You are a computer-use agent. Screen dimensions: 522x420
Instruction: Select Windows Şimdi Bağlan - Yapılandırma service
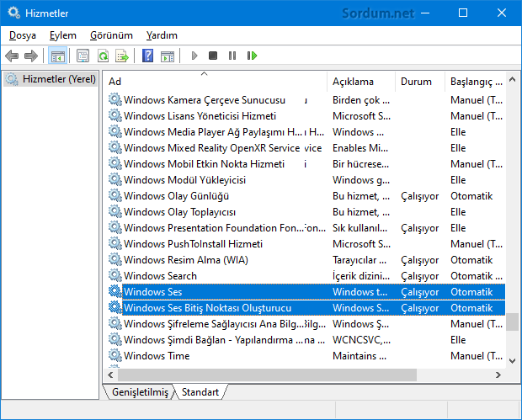click(x=306, y=339)
